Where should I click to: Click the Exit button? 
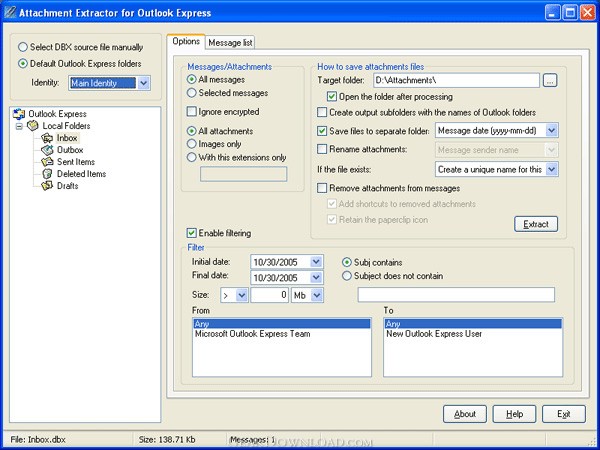(x=564, y=414)
